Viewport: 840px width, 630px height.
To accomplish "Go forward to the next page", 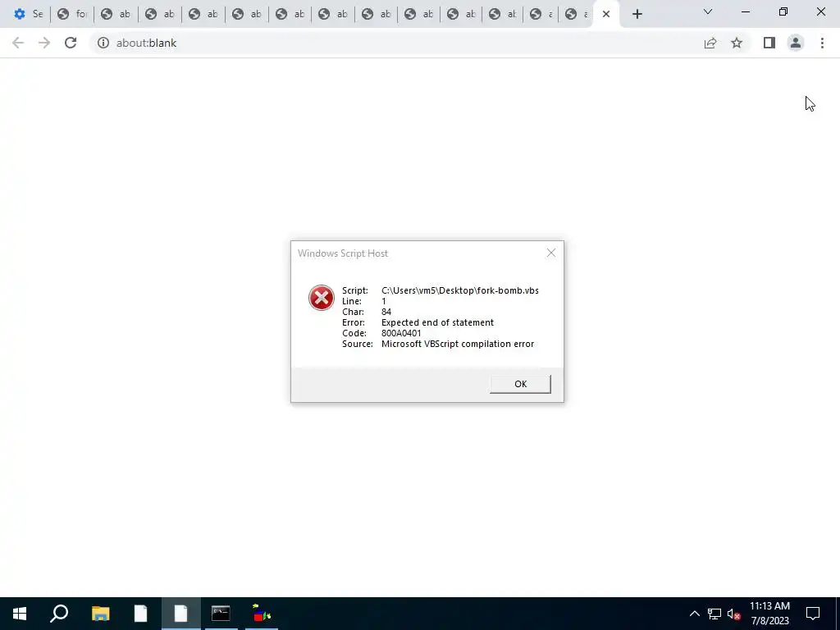I will pos(44,43).
